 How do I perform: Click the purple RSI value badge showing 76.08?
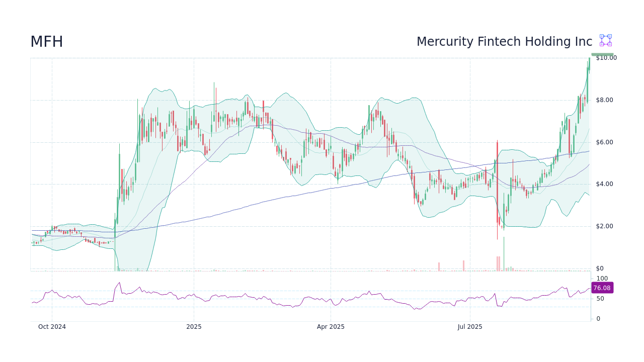(602, 288)
